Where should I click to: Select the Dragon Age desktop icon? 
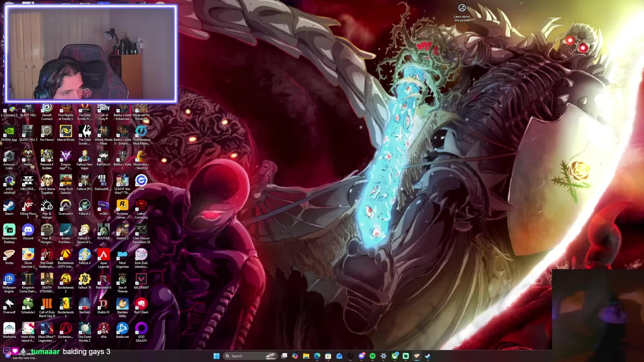pyautogui.click(x=65, y=160)
